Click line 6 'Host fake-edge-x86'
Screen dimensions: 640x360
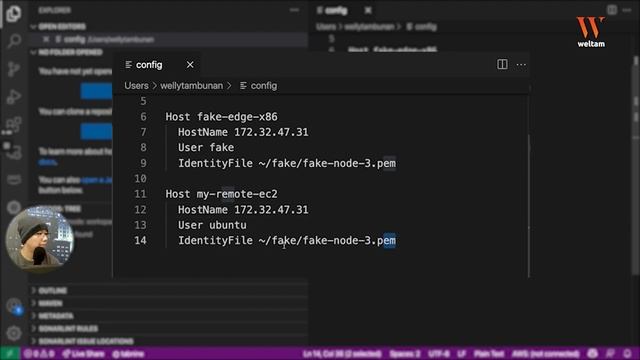221,117
